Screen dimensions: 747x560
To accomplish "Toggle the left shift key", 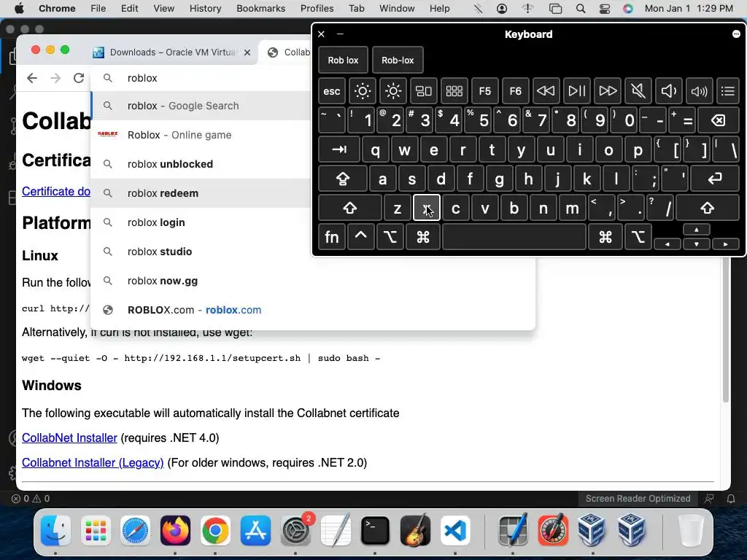I will point(349,208).
